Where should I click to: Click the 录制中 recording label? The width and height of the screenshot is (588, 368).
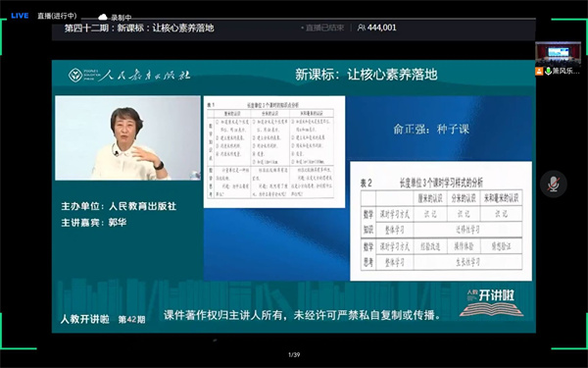(x=122, y=18)
